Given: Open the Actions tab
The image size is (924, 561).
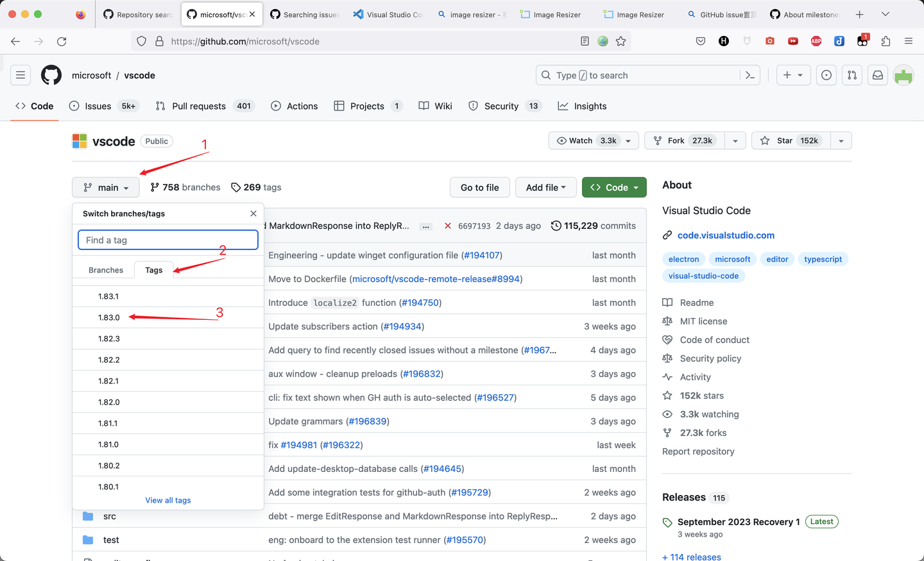Looking at the screenshot, I should 295,106.
